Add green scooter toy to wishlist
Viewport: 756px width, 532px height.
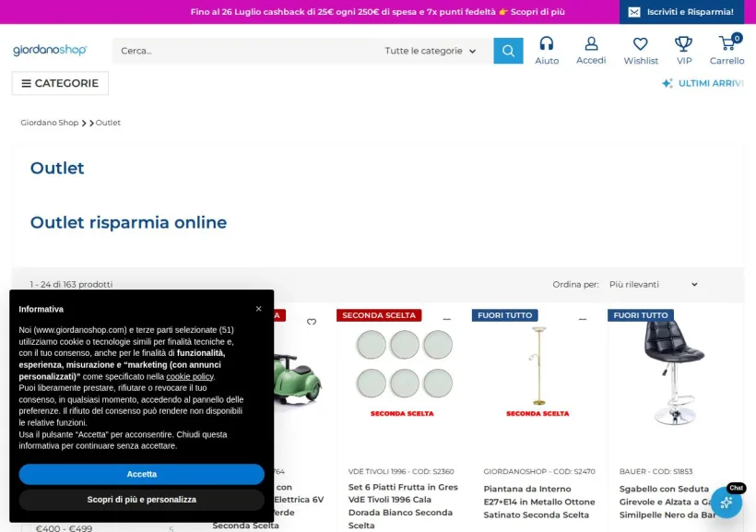coord(312,321)
